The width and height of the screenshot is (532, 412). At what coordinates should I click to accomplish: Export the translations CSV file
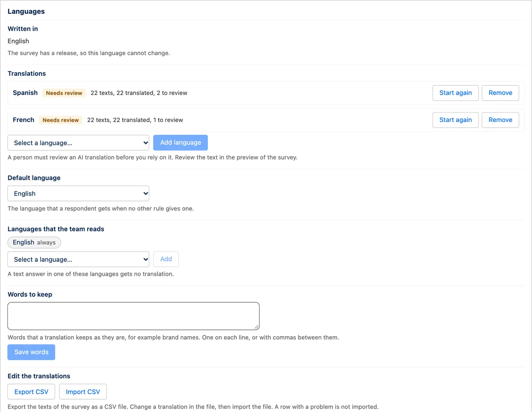[x=31, y=392]
